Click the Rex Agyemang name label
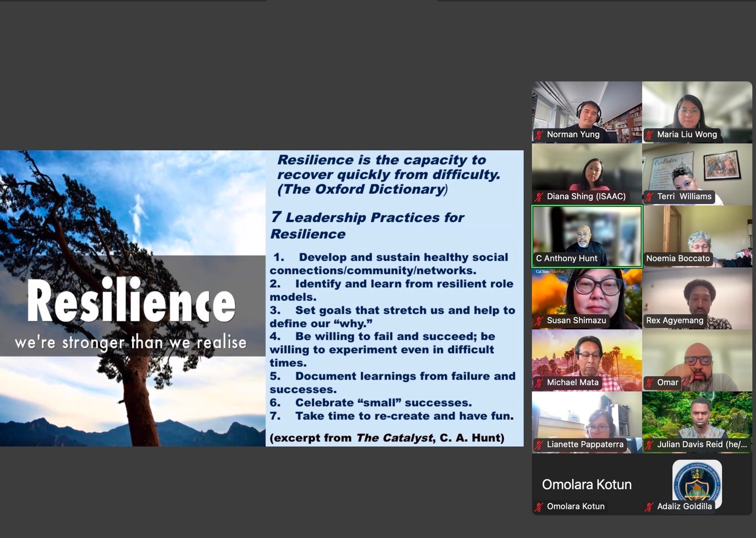Image resolution: width=756 pixels, height=538 pixels. tap(674, 320)
